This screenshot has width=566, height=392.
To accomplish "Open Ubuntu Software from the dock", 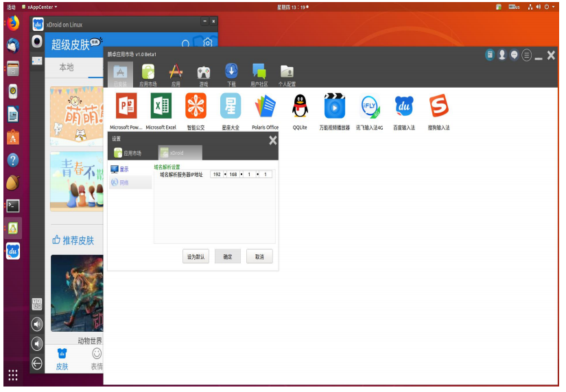I will click(13, 137).
